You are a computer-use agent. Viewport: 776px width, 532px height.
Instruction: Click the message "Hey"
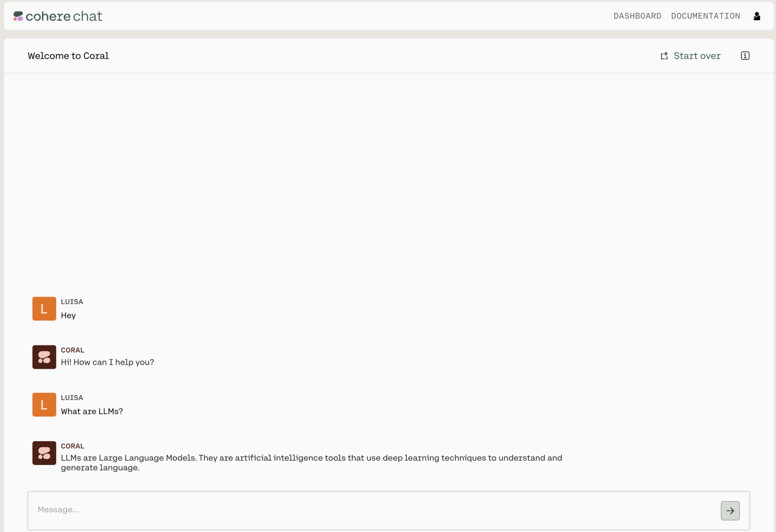pyautogui.click(x=68, y=315)
